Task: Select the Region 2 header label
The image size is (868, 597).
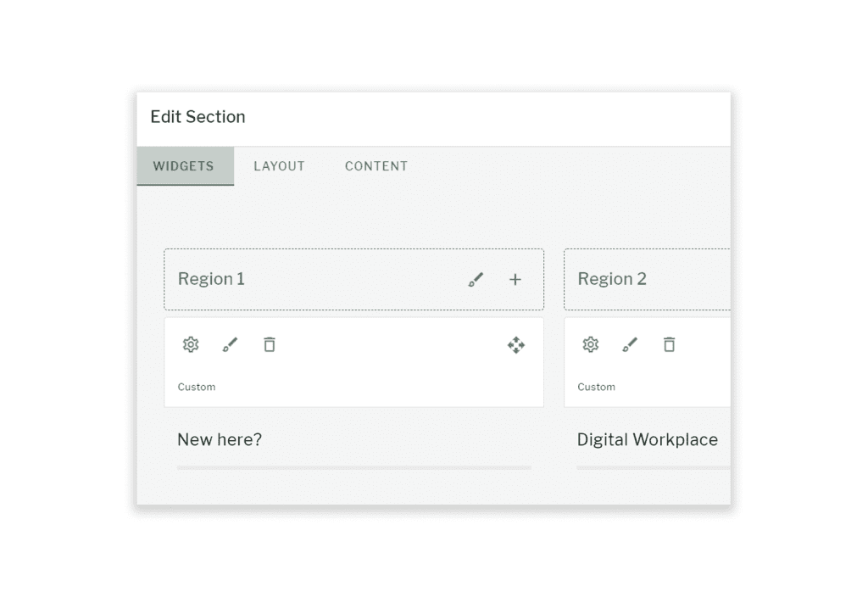Action: pos(612,279)
